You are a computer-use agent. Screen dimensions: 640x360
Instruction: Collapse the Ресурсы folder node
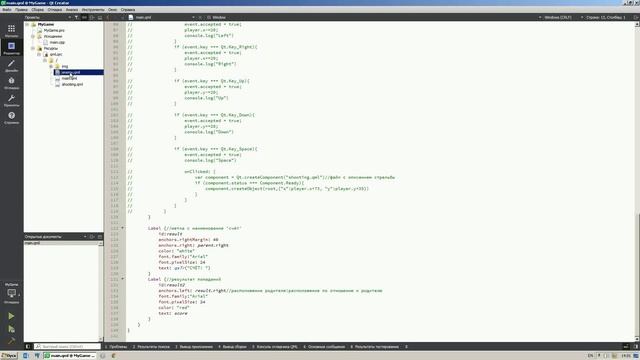(33, 48)
